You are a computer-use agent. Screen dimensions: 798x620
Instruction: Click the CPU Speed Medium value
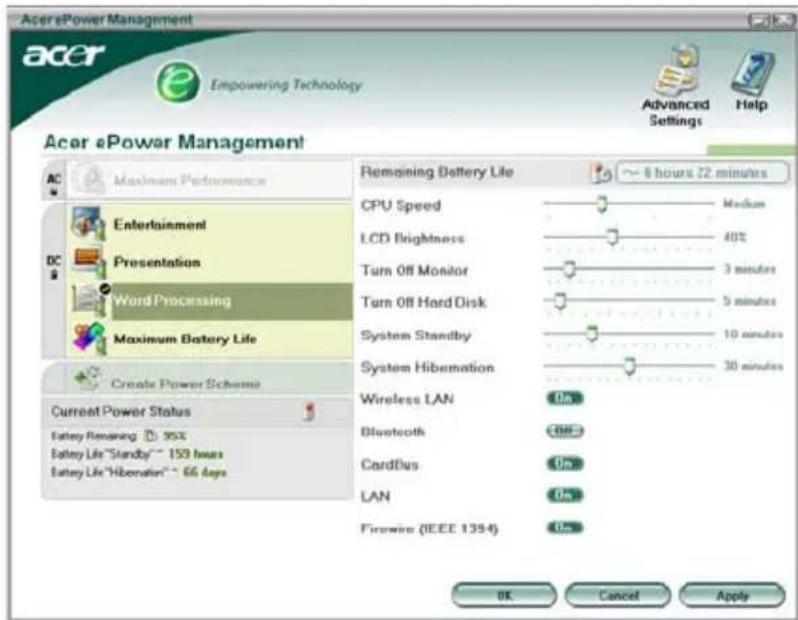[x=744, y=204]
